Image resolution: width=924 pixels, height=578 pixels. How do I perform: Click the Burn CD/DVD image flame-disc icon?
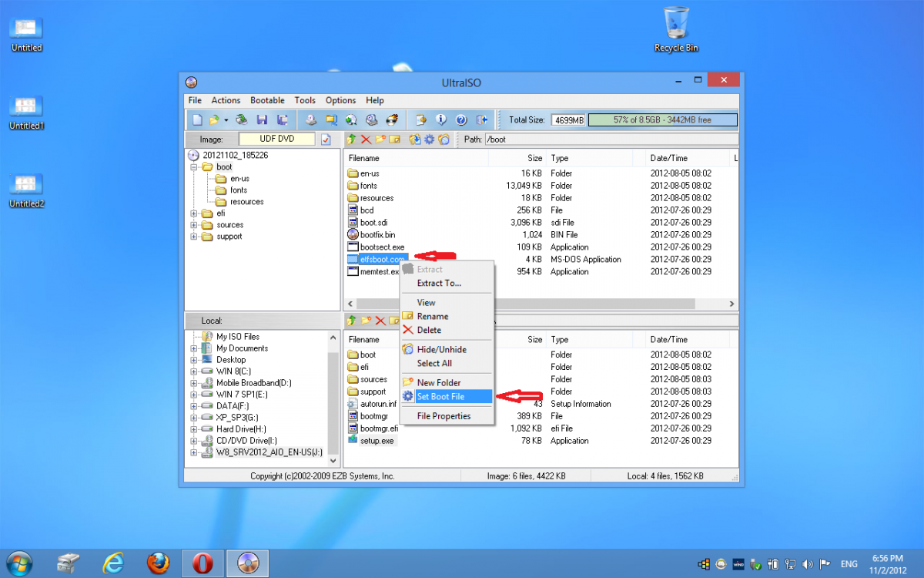pos(391,120)
